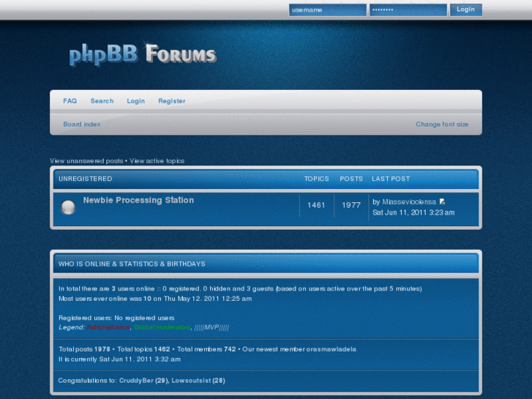Screen dimensions: 532x399
Task: View active topics
Action: click(157, 161)
